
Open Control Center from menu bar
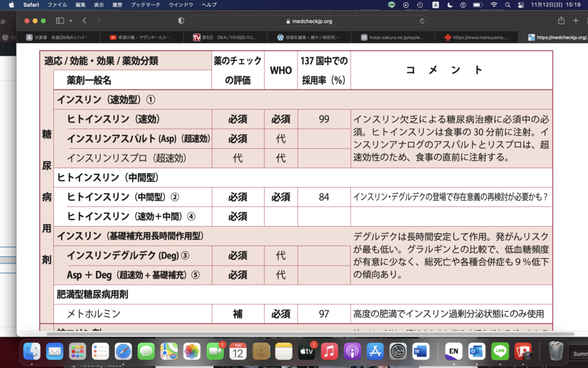(x=522, y=5)
